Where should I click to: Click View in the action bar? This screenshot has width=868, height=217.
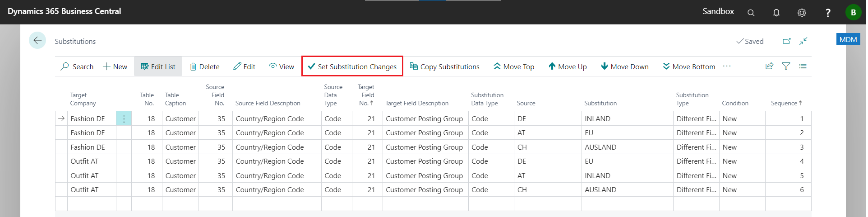pyautogui.click(x=282, y=66)
